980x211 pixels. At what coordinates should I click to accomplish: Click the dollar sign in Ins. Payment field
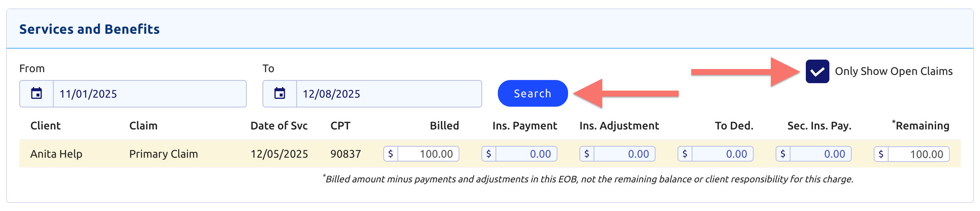point(489,154)
